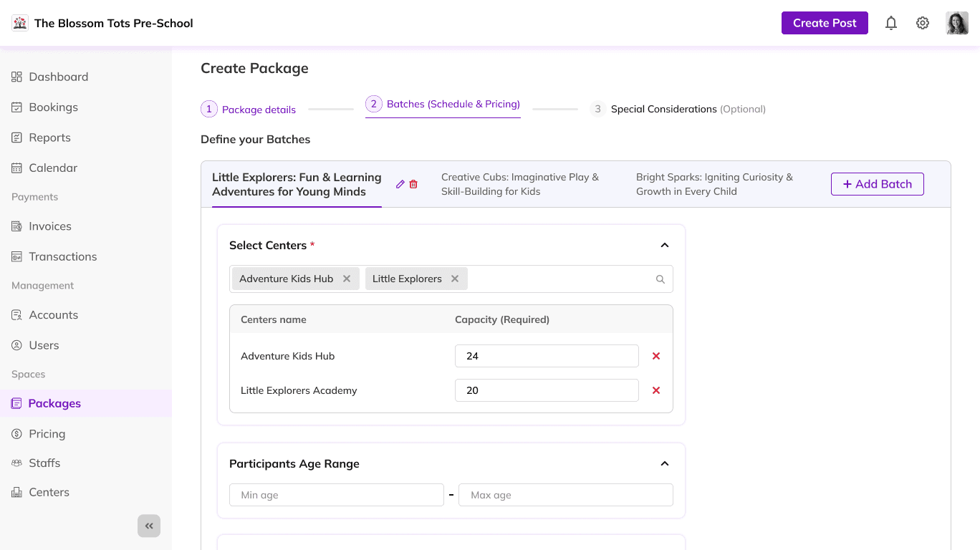Switch to the Bright Sparks batch tab
980x550 pixels.
(x=714, y=184)
